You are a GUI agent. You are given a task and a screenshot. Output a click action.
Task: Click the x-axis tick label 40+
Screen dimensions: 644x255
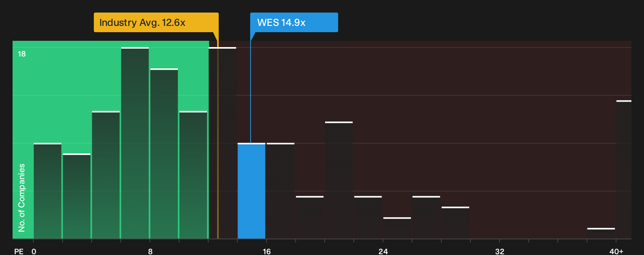click(x=617, y=251)
